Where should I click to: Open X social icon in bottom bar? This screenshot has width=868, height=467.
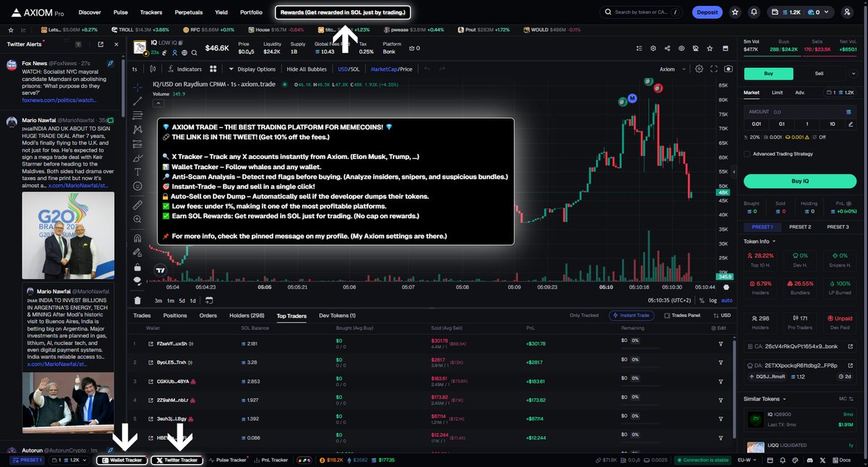pyautogui.click(x=823, y=460)
